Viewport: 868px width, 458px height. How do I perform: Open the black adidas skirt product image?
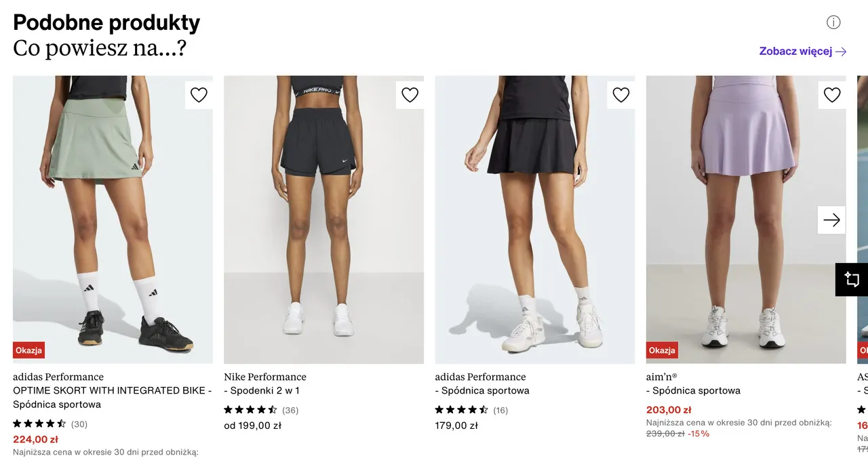tap(535, 224)
